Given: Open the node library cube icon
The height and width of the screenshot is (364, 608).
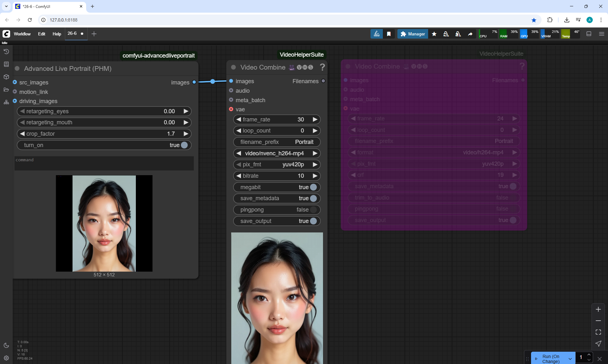Looking at the screenshot, I should [6, 77].
